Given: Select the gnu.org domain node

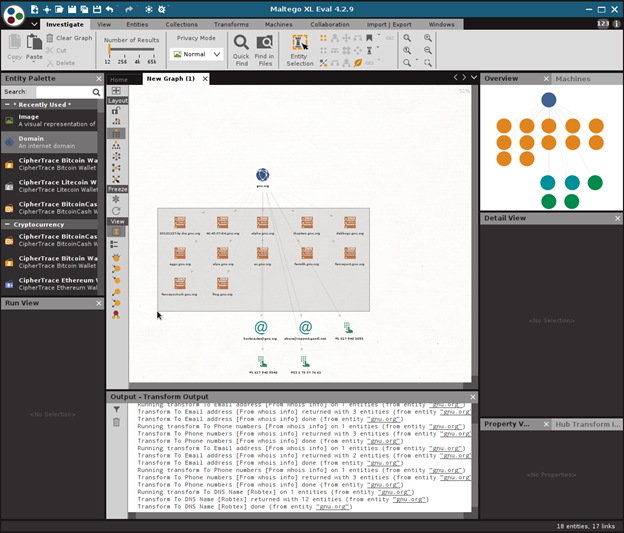Looking at the screenshot, I should tap(263, 174).
